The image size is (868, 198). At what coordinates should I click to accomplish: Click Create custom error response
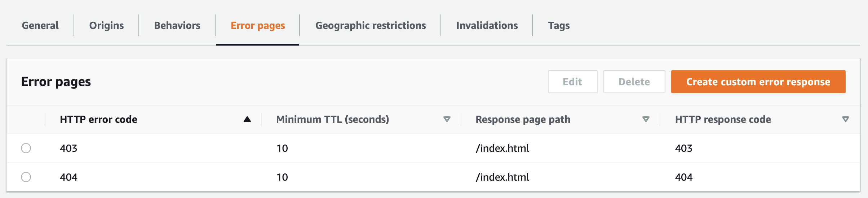pyautogui.click(x=758, y=82)
